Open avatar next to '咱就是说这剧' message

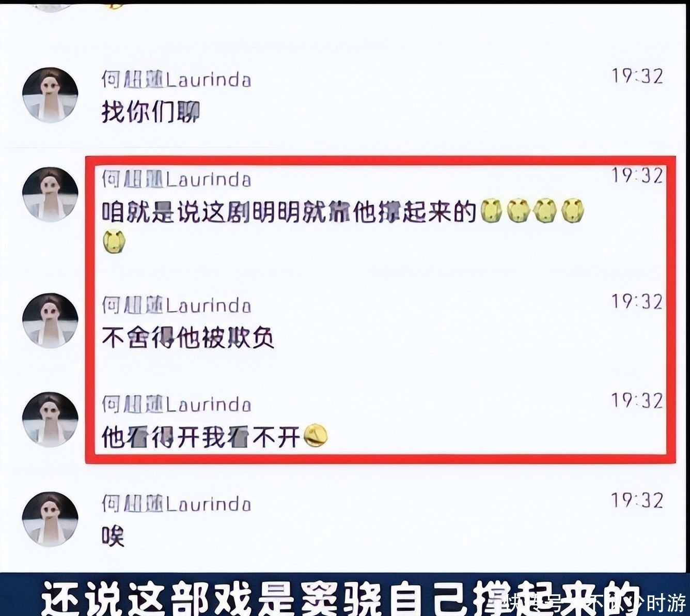[x=50, y=195]
